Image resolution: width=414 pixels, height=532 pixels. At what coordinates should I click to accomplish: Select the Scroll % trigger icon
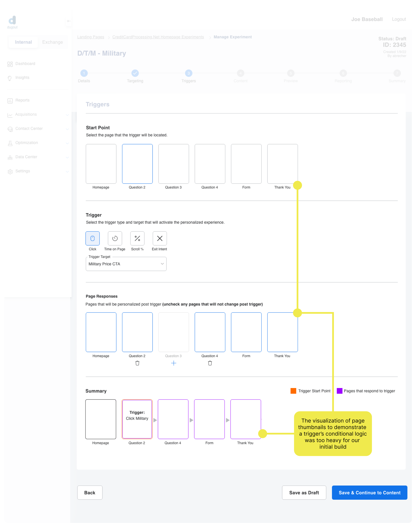(137, 238)
